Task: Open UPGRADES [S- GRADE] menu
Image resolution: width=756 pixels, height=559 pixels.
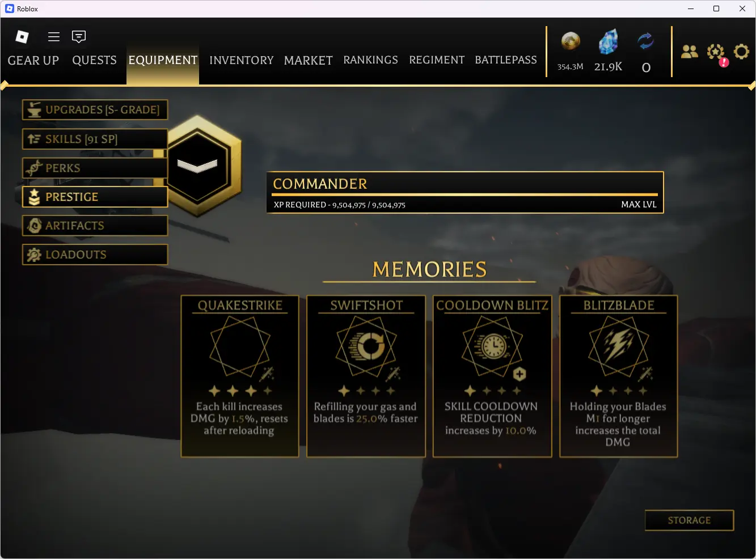Action: click(95, 110)
